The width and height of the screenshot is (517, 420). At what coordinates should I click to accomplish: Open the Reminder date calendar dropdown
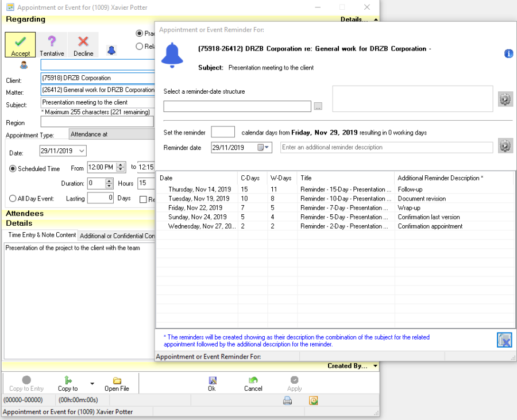[264, 147]
